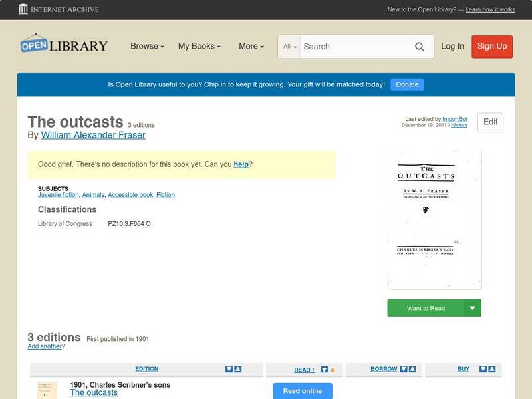532x399 pixels.
Task: Toggle descending sort on the READ column
Action: pyautogui.click(x=324, y=369)
